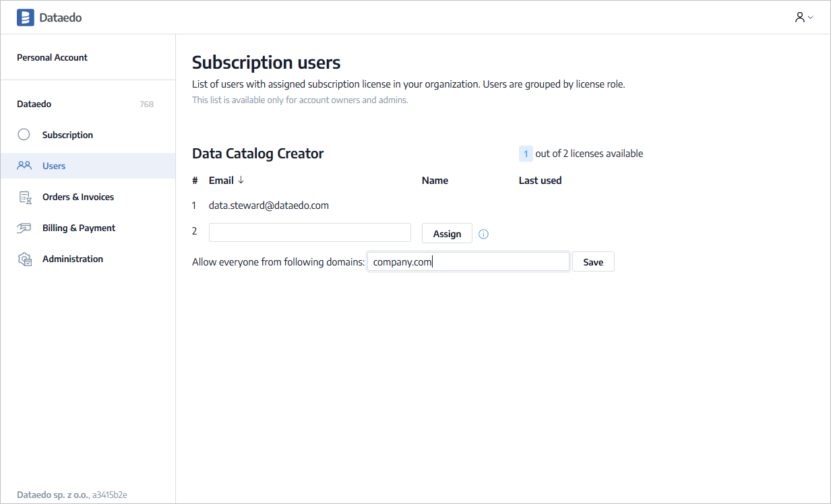
Task: Click the domain field containing company.com
Action: pyautogui.click(x=468, y=262)
